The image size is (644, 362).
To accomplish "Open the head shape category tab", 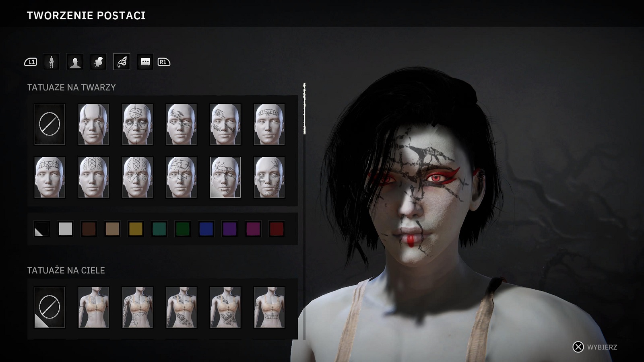I will (x=75, y=62).
